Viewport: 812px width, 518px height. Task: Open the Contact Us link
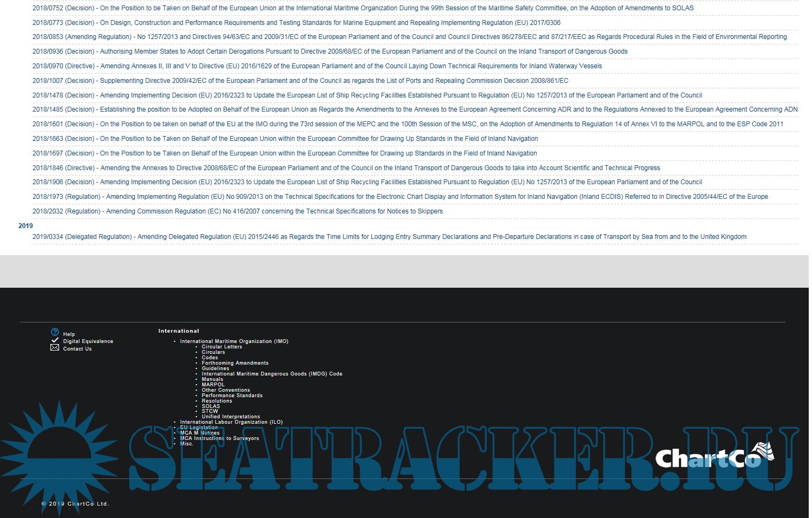(77, 349)
